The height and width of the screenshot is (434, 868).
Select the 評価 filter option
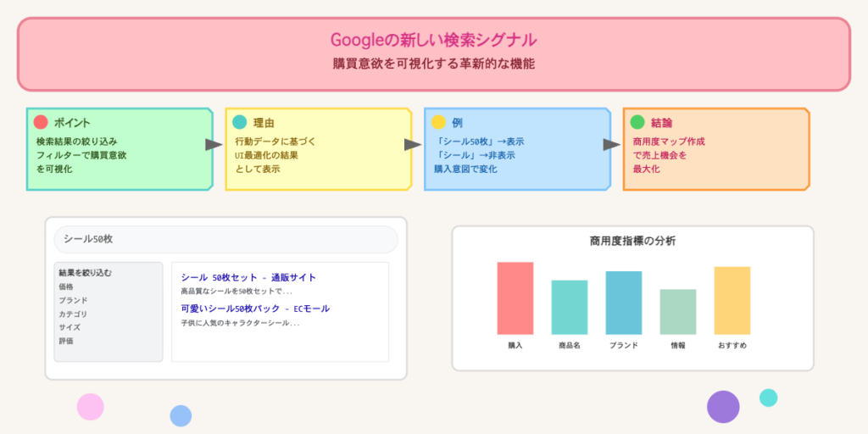(x=66, y=341)
